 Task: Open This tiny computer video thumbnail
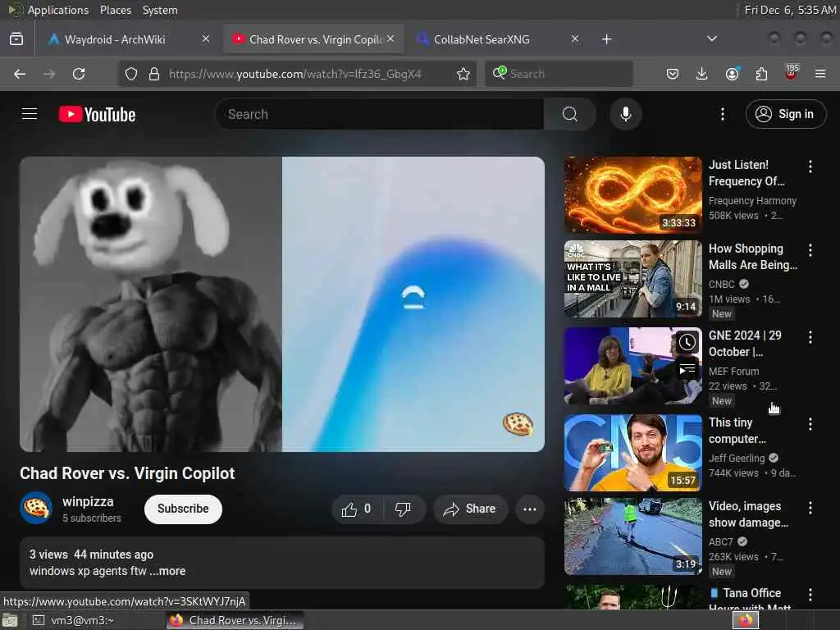(632, 453)
